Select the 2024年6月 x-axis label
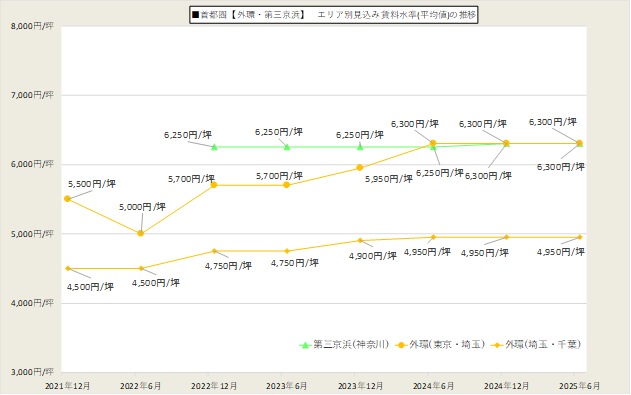This screenshot has height=395, width=631. click(433, 386)
